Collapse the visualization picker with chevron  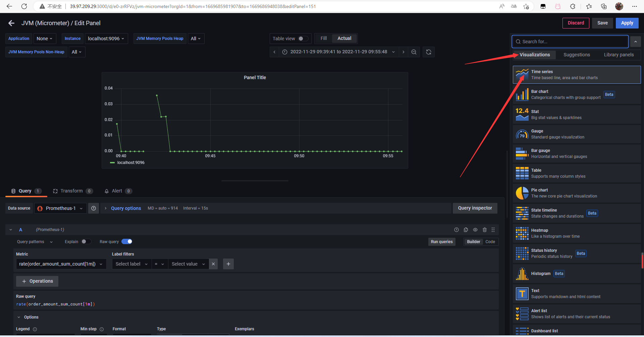635,42
